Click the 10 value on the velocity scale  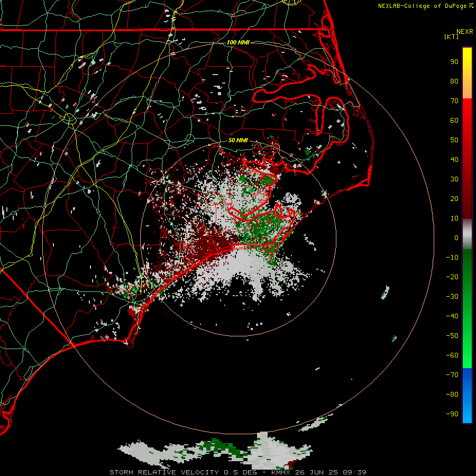[454, 218]
